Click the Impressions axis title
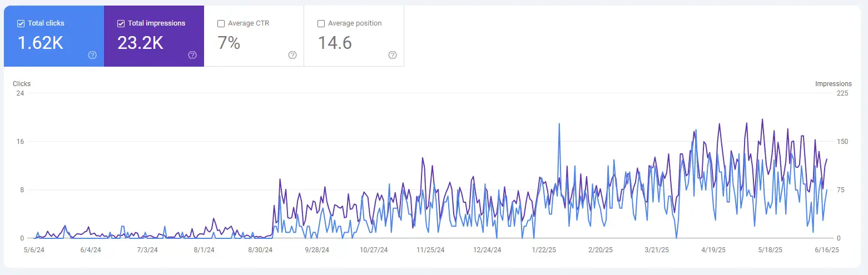 833,84
